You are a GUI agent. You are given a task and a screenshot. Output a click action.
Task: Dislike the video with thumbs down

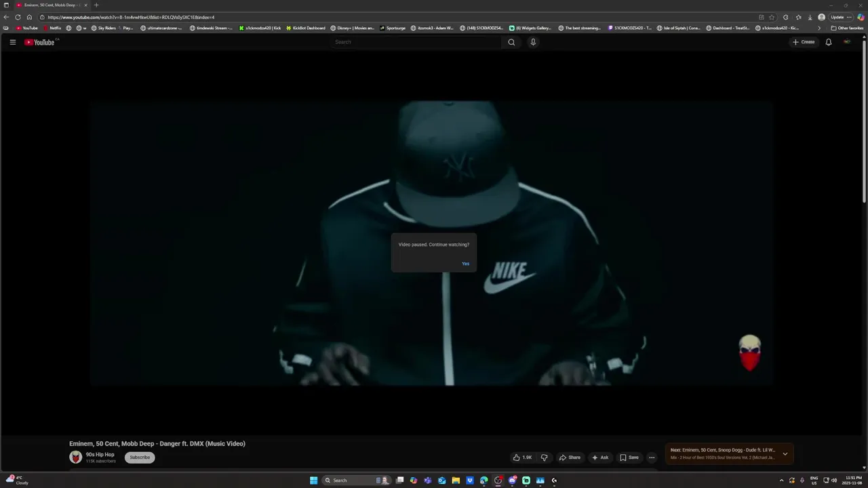pyautogui.click(x=544, y=457)
